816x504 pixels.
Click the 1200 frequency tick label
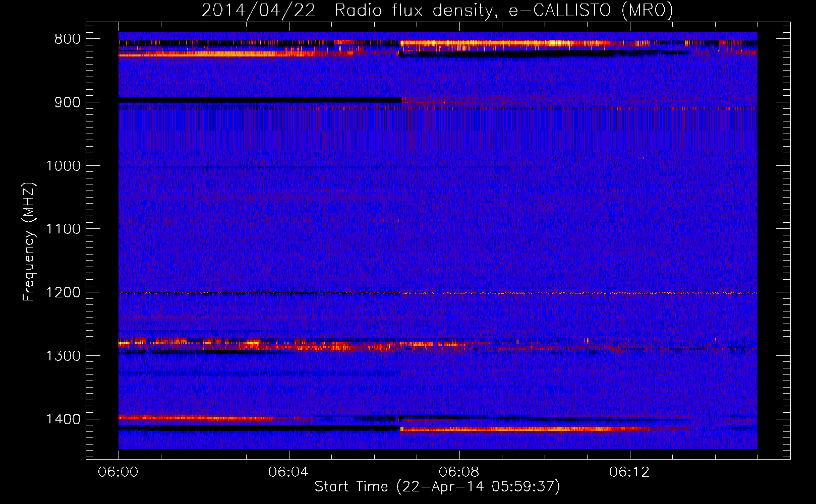point(63,293)
